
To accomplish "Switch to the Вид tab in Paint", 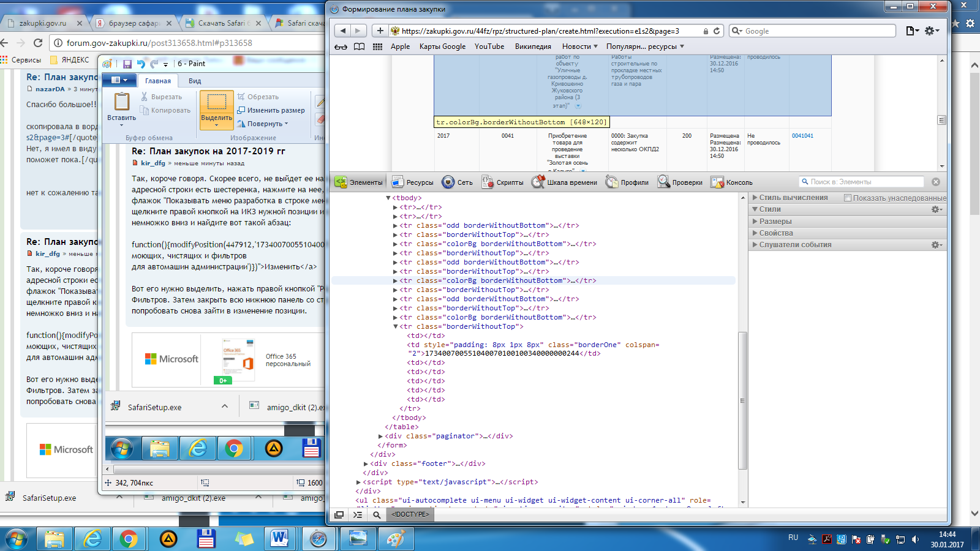I will coord(195,81).
